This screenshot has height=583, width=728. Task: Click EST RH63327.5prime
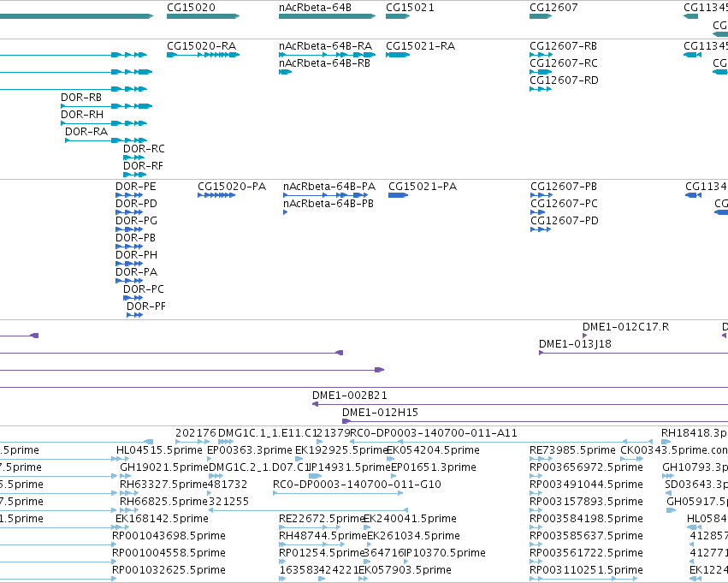(163, 485)
